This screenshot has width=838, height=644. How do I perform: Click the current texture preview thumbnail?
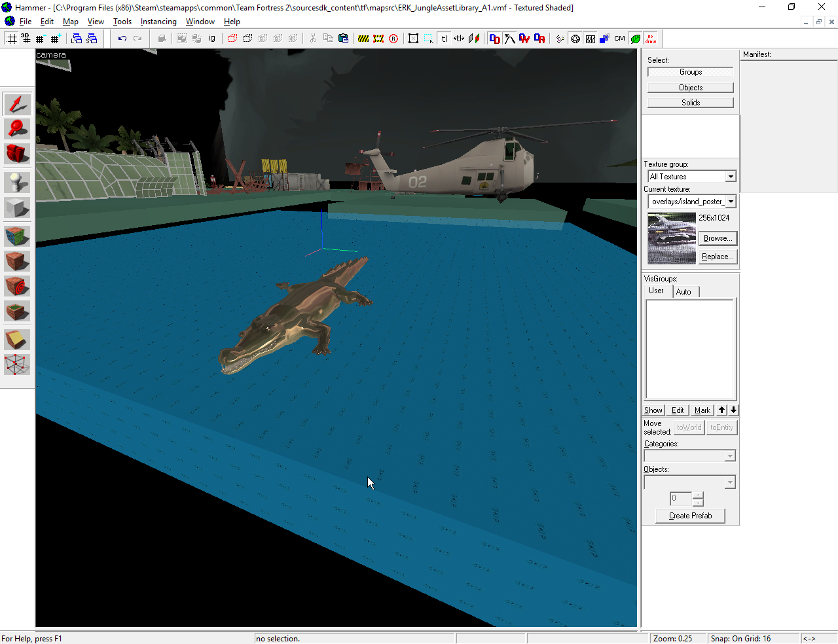(672, 238)
